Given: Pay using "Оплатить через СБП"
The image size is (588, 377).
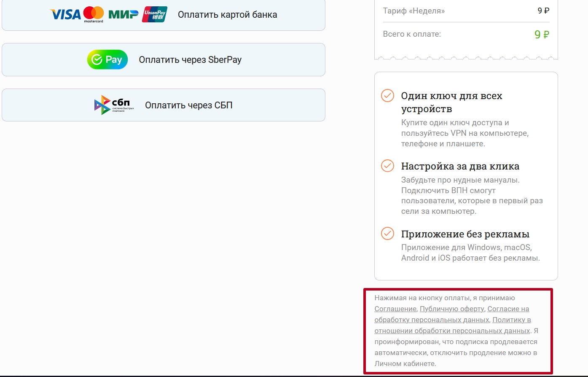Looking at the screenshot, I should pyautogui.click(x=188, y=105).
